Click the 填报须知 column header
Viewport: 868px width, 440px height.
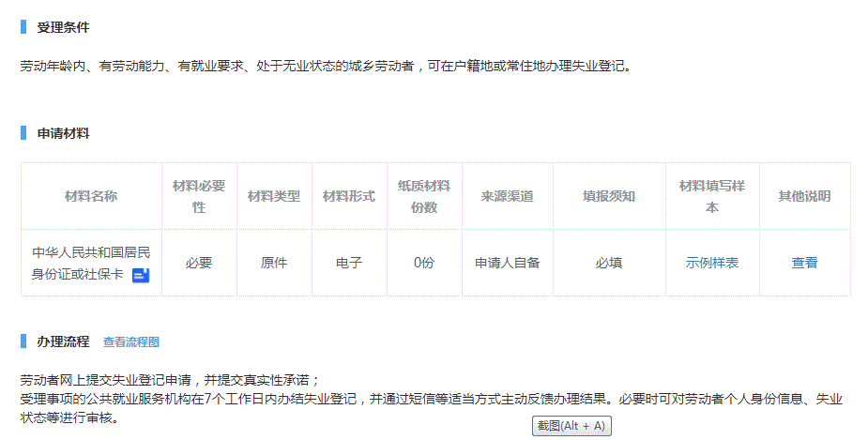pos(609,196)
